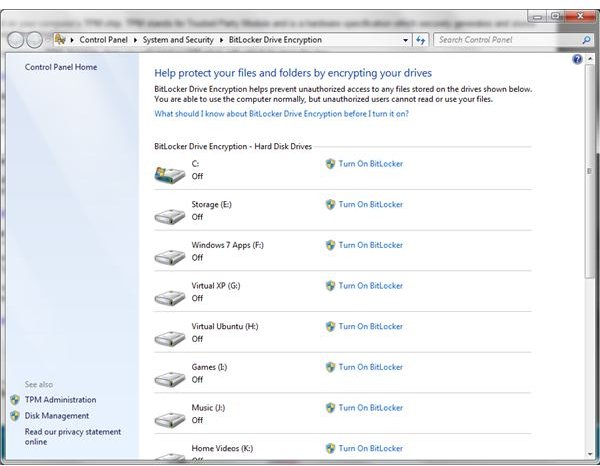The image size is (600, 466).
Task: Click the Virtual XP (G:) drive icon
Action: (170, 298)
